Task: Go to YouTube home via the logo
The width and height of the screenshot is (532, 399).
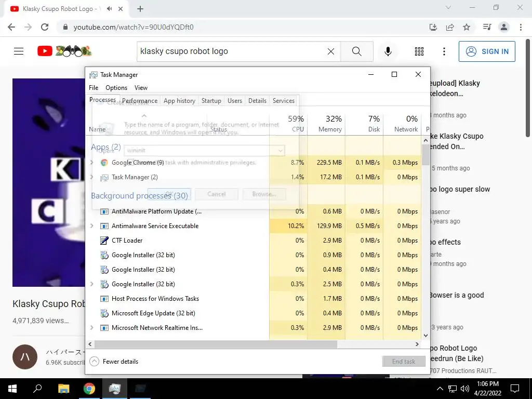Action: point(64,51)
